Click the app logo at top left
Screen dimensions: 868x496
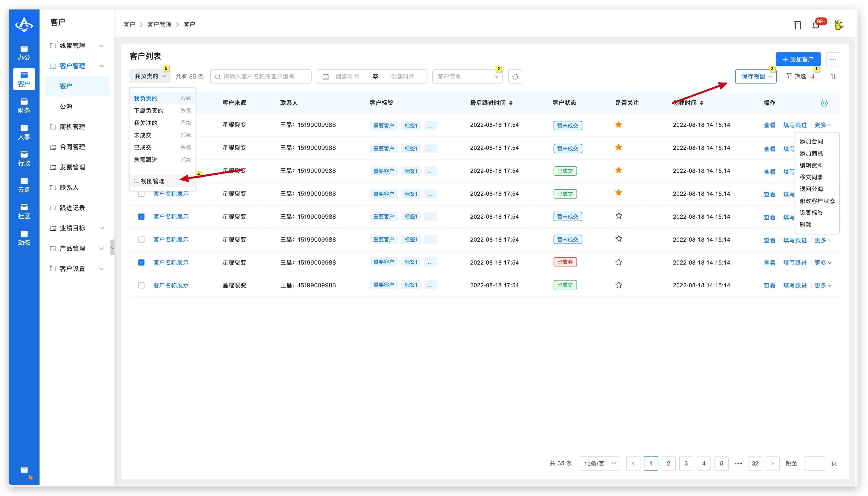[x=24, y=24]
